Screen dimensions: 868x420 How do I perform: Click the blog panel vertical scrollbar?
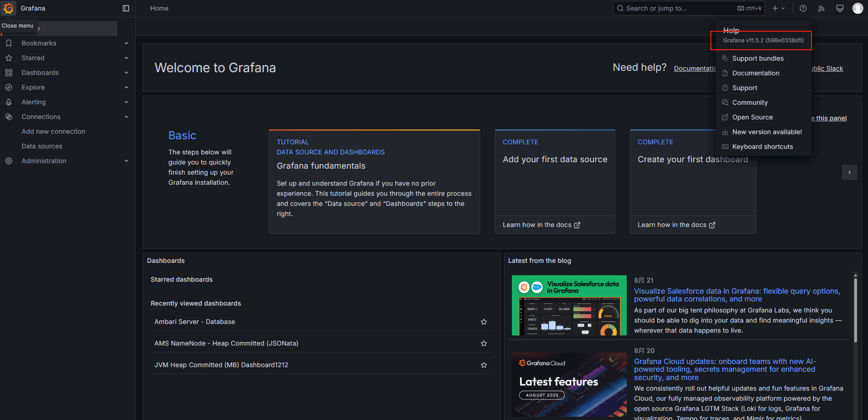click(x=855, y=310)
